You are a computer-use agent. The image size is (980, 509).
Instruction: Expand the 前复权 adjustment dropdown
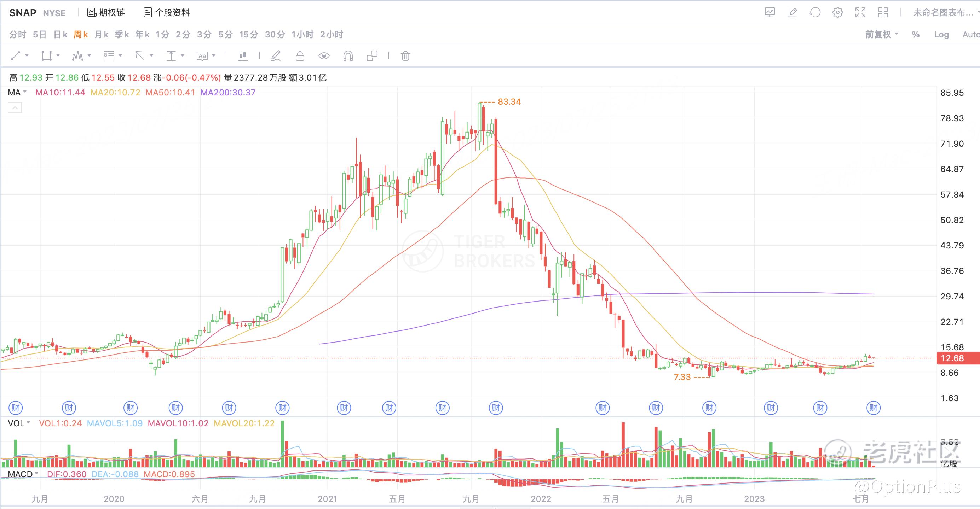881,35
